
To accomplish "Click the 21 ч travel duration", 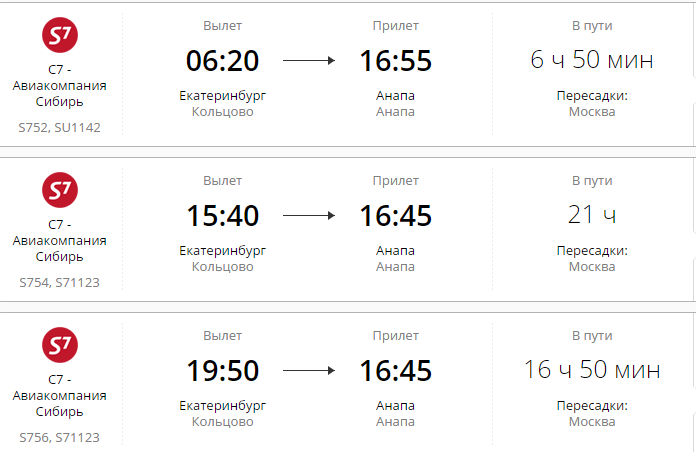I will point(592,215).
